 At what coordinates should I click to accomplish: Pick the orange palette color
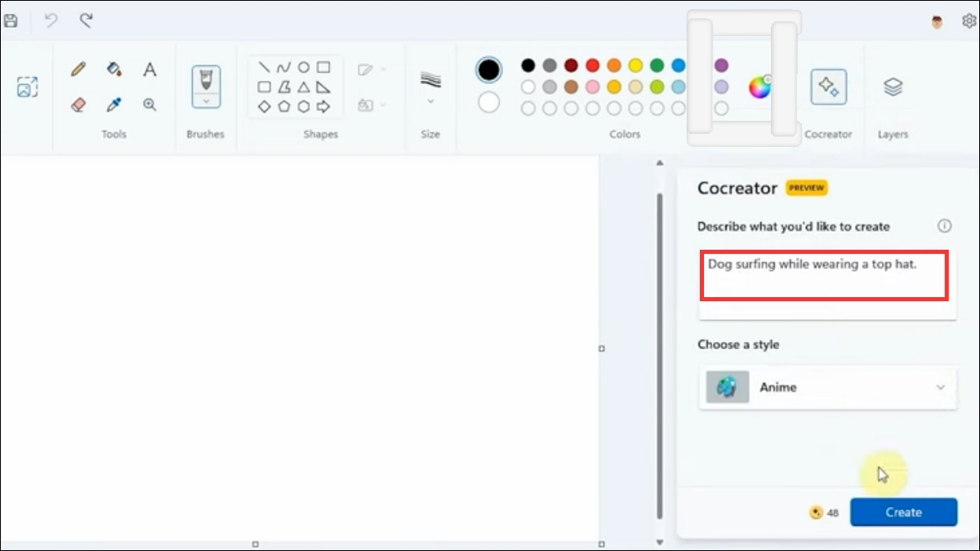(x=614, y=65)
